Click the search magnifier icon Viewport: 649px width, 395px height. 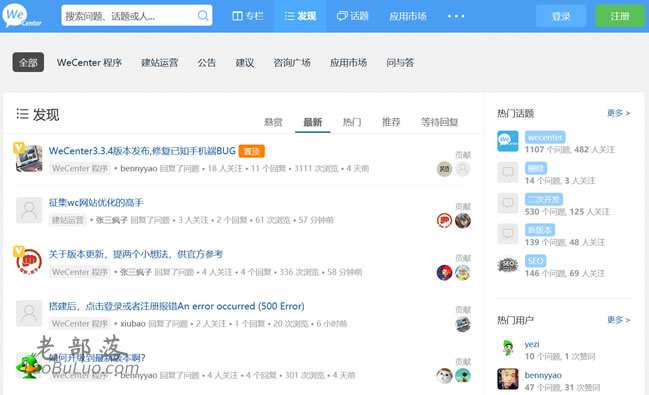(203, 16)
